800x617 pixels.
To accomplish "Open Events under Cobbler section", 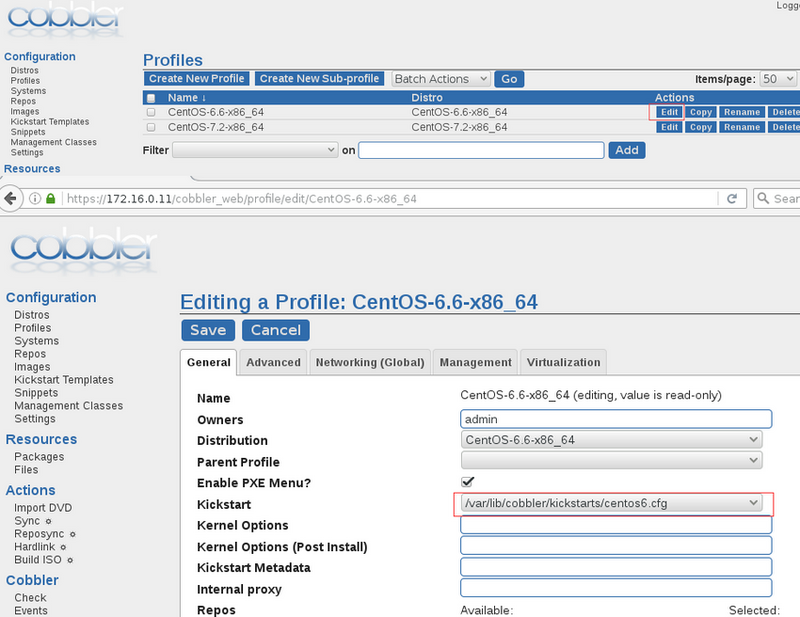I will [x=31, y=610].
